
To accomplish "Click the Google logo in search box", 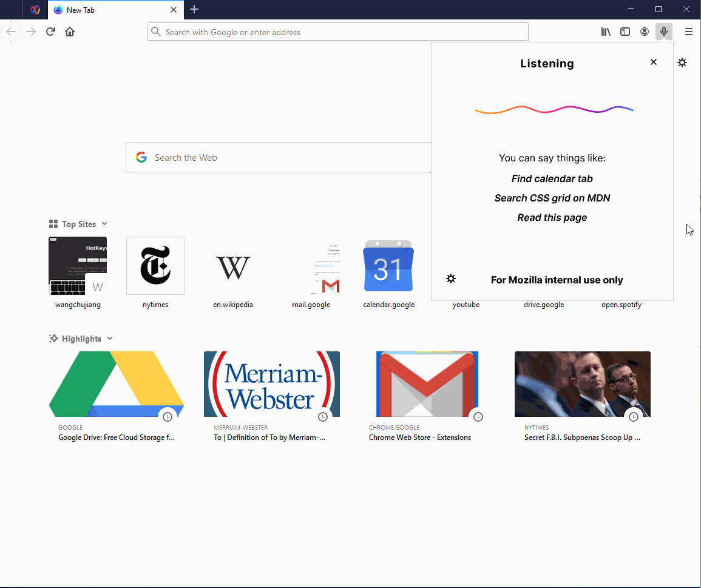I will click(141, 157).
